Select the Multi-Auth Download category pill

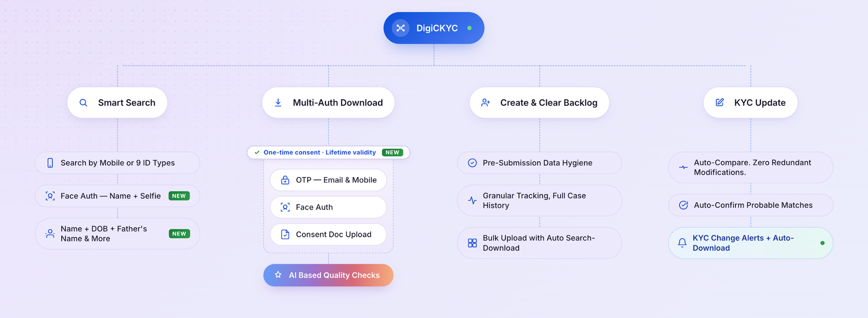coord(329,103)
